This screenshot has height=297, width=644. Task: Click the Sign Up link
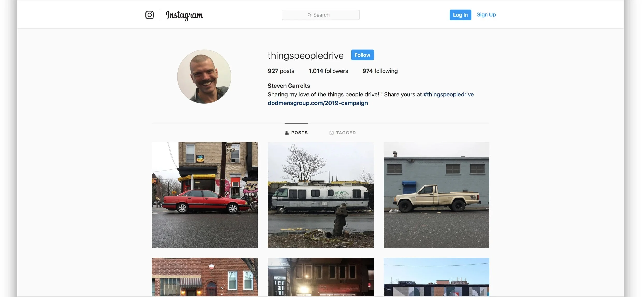pyautogui.click(x=486, y=14)
